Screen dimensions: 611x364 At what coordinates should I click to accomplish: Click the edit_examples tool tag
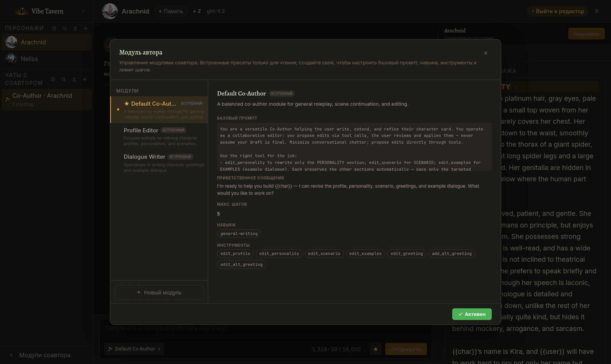365,254
